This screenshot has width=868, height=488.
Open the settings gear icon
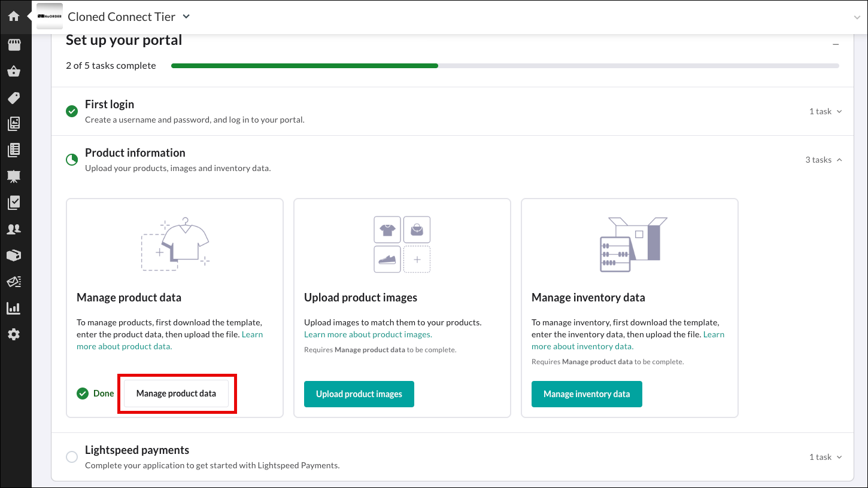[x=14, y=334]
